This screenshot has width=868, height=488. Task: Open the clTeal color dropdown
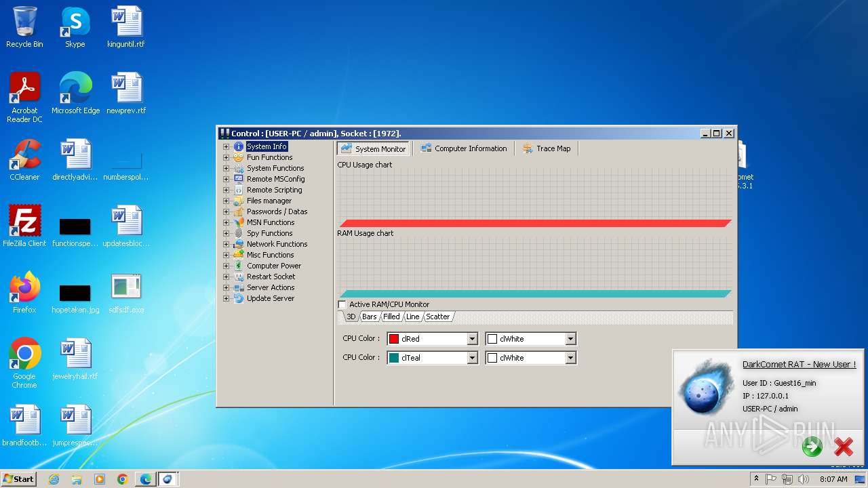[473, 358]
